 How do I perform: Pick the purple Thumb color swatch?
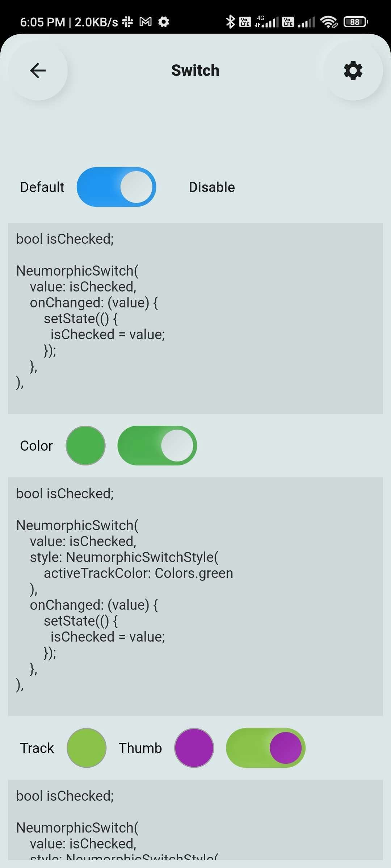point(194,748)
